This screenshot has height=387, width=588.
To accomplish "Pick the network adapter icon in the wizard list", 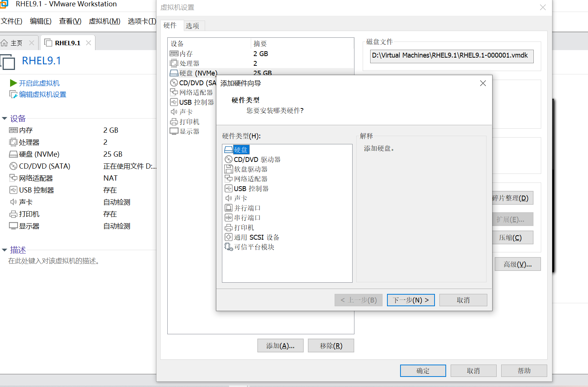I will 228,179.
